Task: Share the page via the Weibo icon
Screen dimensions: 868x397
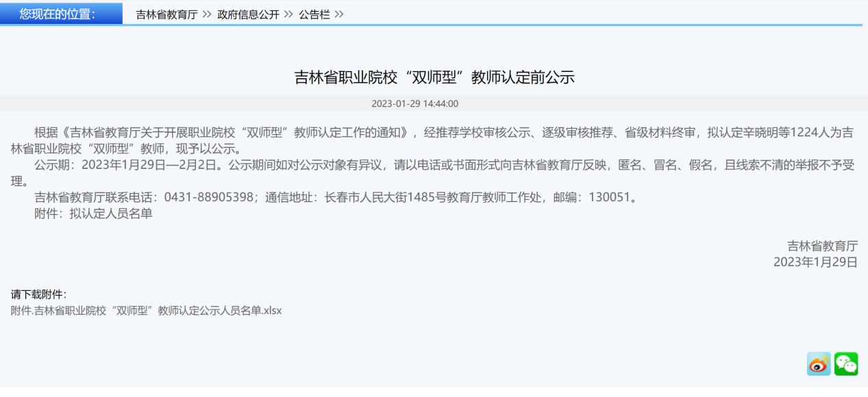Action: click(819, 364)
